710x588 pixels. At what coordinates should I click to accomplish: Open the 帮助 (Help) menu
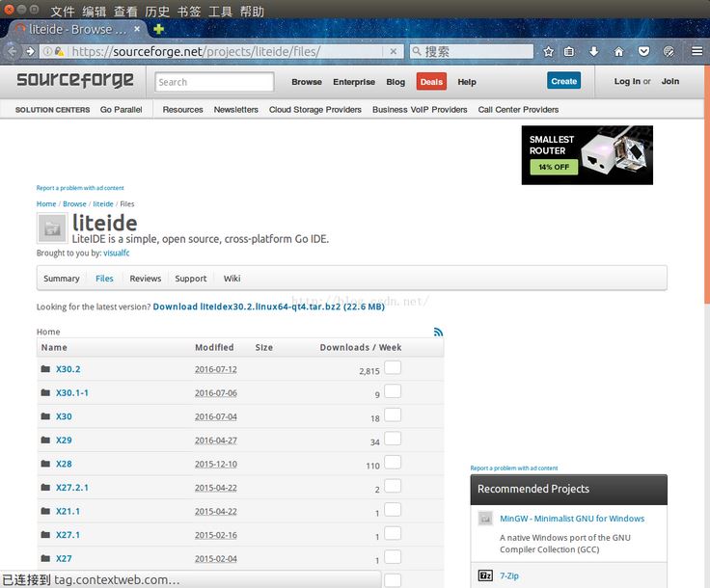pos(252,11)
